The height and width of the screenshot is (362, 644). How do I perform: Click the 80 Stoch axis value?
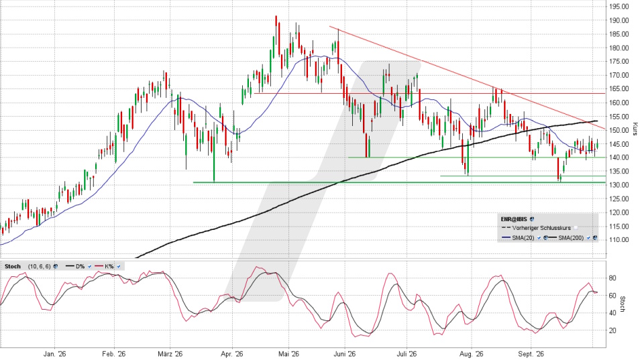pos(612,278)
